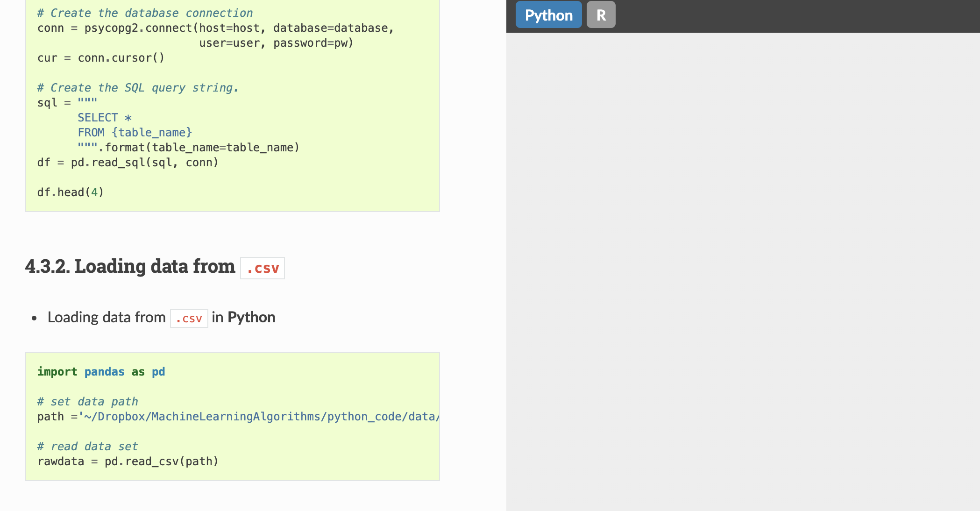Click the .csv inline code in bullet
Viewport: 980px width, 511px height.
pyautogui.click(x=189, y=318)
